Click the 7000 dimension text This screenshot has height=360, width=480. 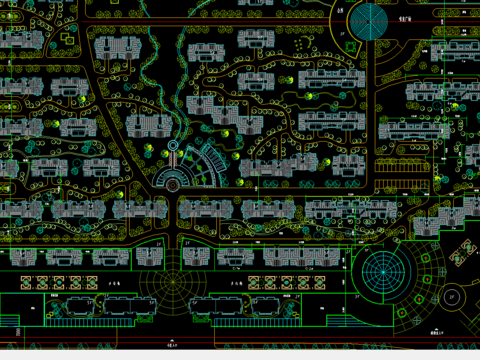(x=18, y=332)
